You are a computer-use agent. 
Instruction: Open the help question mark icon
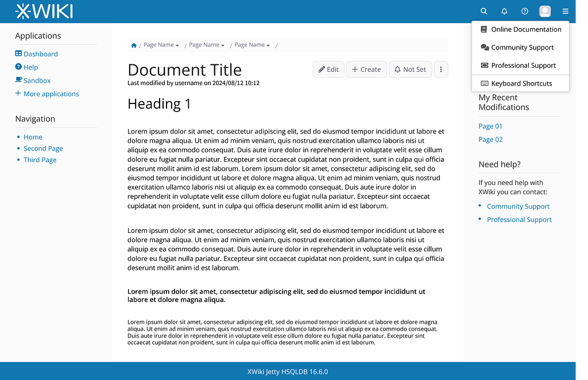[524, 11]
